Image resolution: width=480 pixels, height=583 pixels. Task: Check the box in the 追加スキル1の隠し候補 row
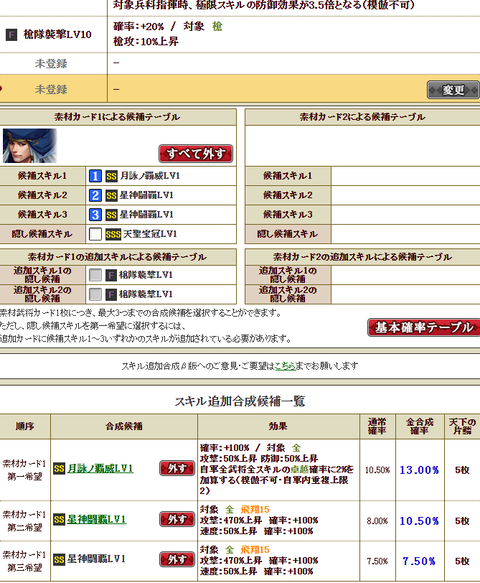click(95, 275)
